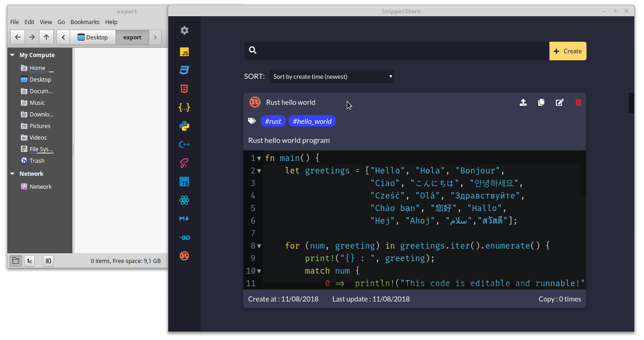644x340 pixels.
Task: Open Home in the file manager sidebar
Action: coord(38,68)
